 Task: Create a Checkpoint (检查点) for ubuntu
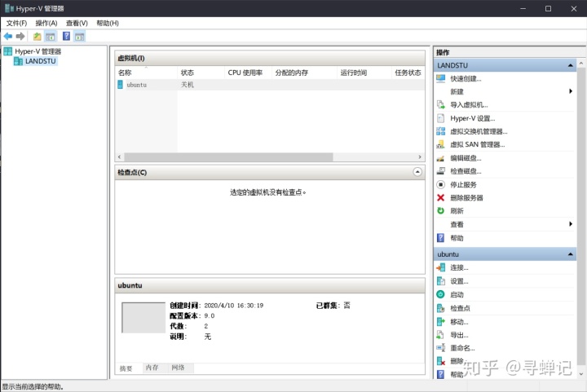coord(460,308)
